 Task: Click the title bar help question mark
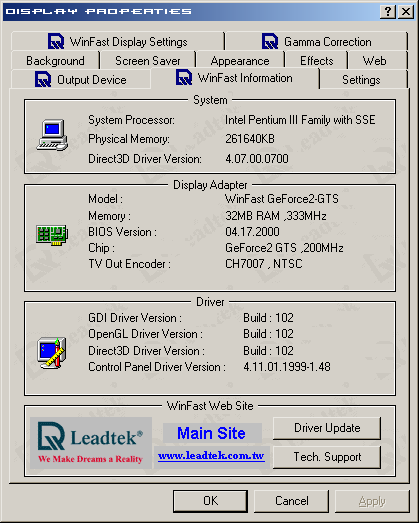coord(388,12)
